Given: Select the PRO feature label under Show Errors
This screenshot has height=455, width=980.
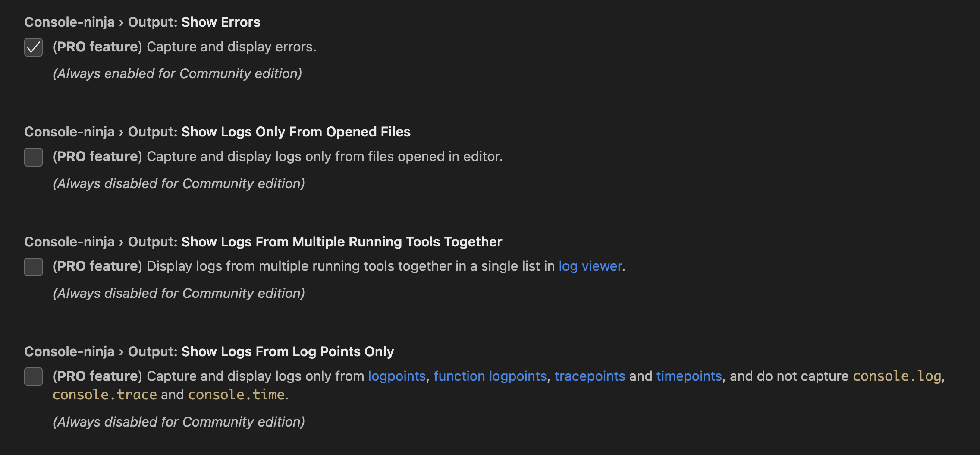Looking at the screenshot, I should (96, 47).
